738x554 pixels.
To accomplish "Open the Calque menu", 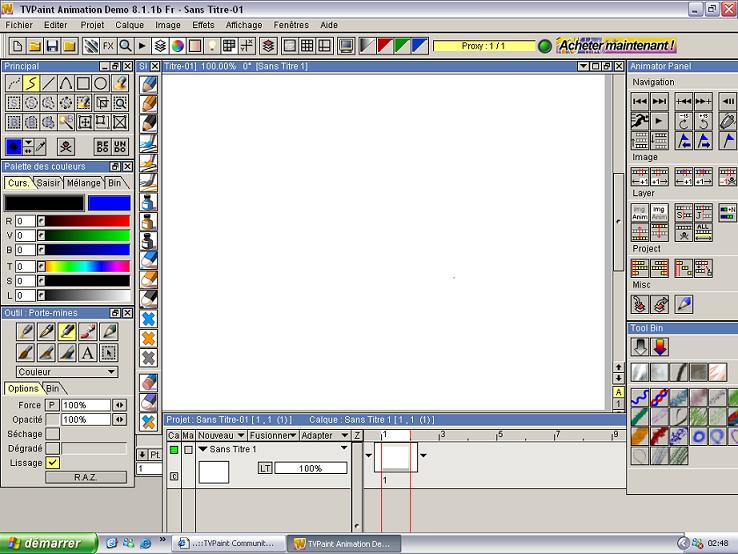I will pyautogui.click(x=129, y=25).
